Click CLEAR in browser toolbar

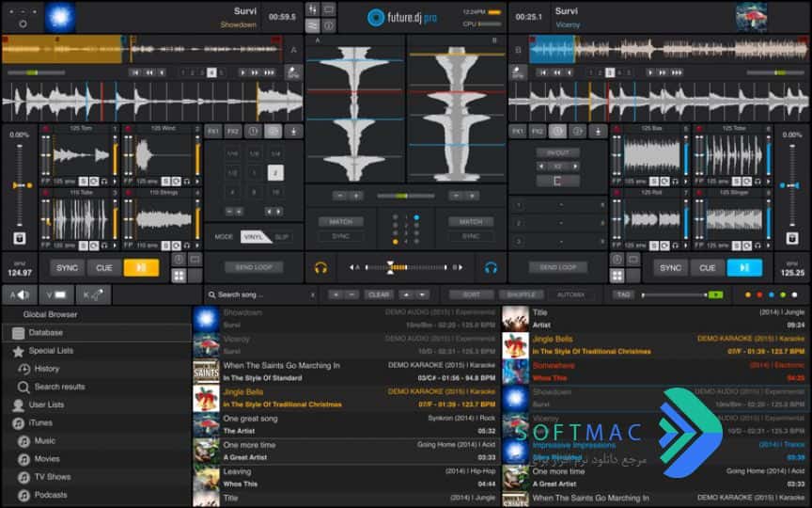(x=379, y=295)
